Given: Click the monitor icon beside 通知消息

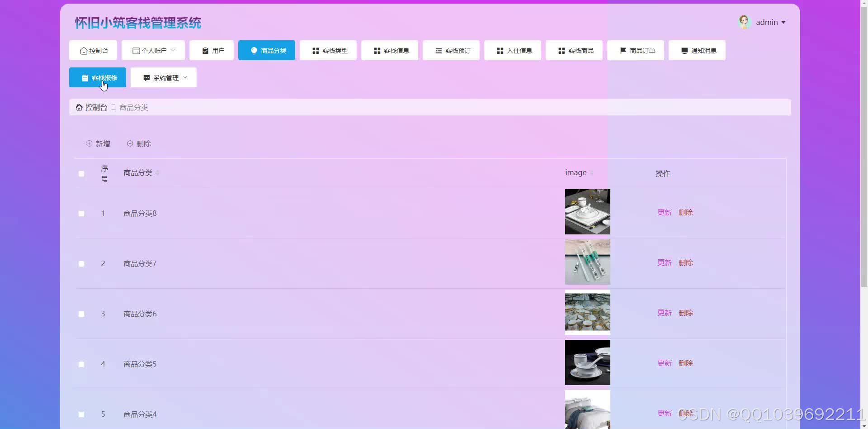Looking at the screenshot, I should tap(684, 51).
